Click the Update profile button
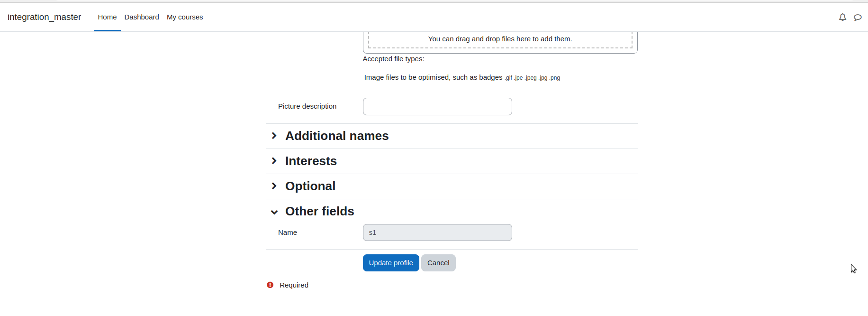This screenshot has width=868, height=316. 391,263
